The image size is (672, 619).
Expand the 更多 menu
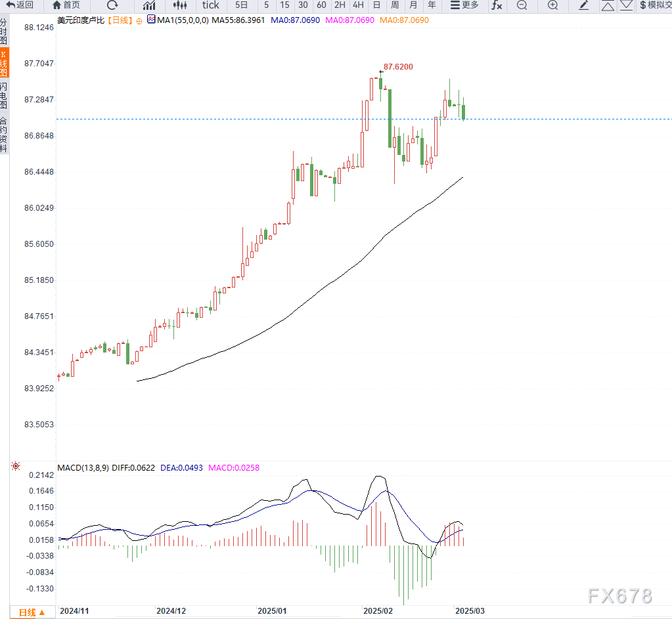pos(464,5)
